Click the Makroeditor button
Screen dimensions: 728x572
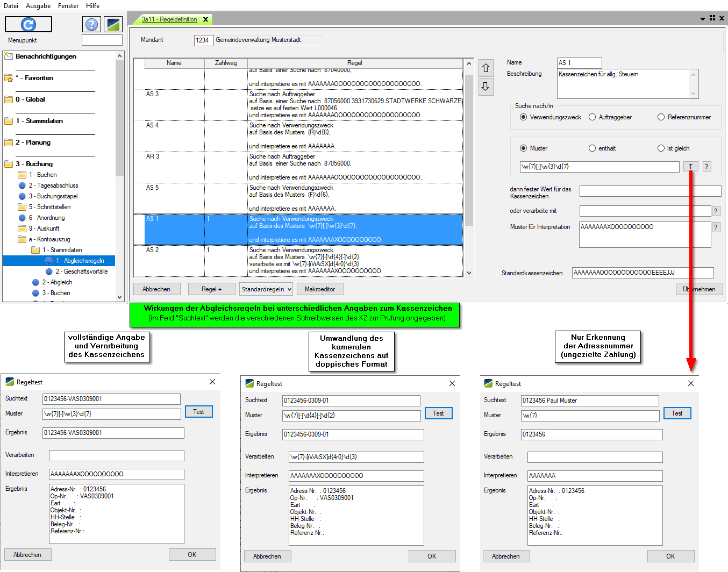(320, 289)
